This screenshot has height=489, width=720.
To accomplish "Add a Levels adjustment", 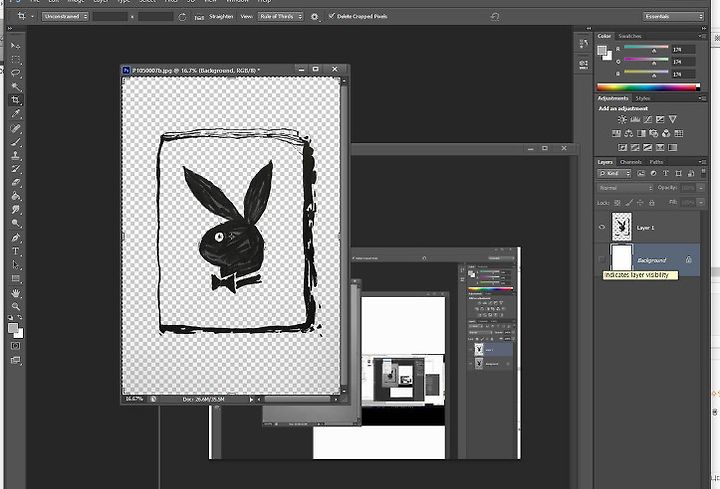I will 635,119.
